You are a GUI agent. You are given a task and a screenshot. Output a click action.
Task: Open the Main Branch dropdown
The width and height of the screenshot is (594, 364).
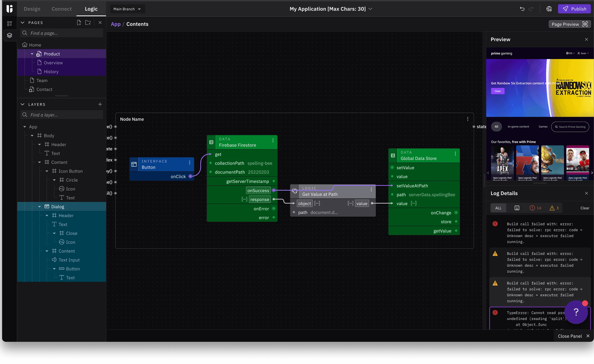pos(127,9)
